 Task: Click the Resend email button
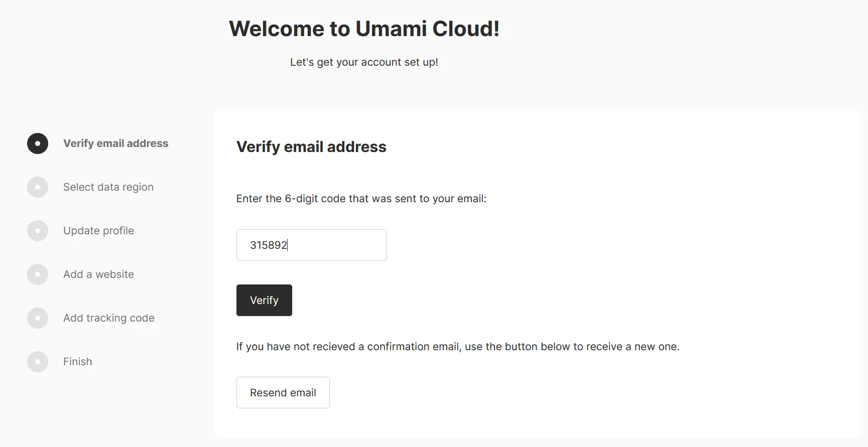(283, 392)
